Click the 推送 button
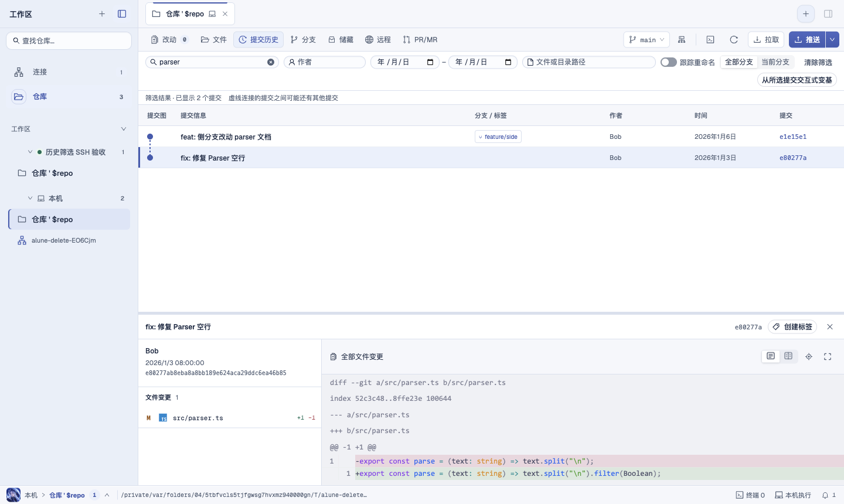This screenshot has height=504, width=844. pos(807,40)
